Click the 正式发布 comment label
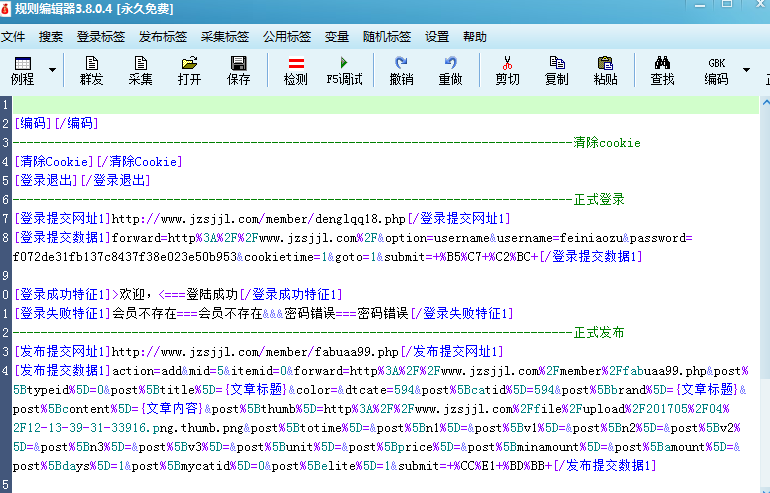Screen dimensions: 770x493 [x=599, y=332]
